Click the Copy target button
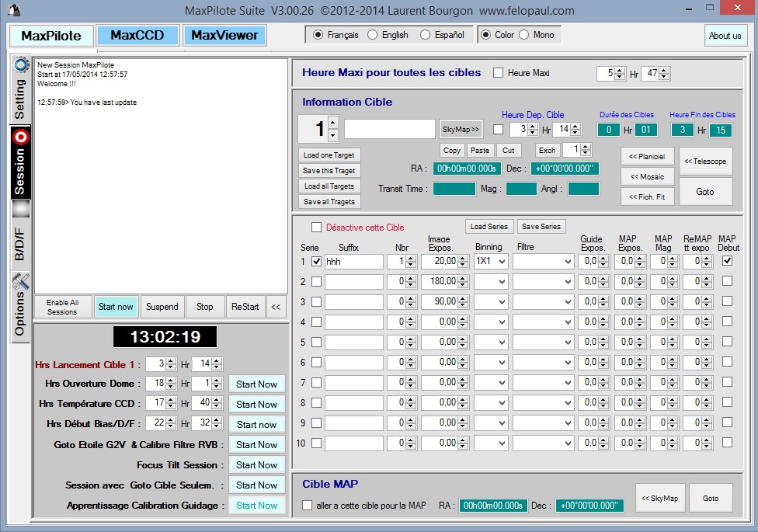758x532 pixels. pos(452,151)
